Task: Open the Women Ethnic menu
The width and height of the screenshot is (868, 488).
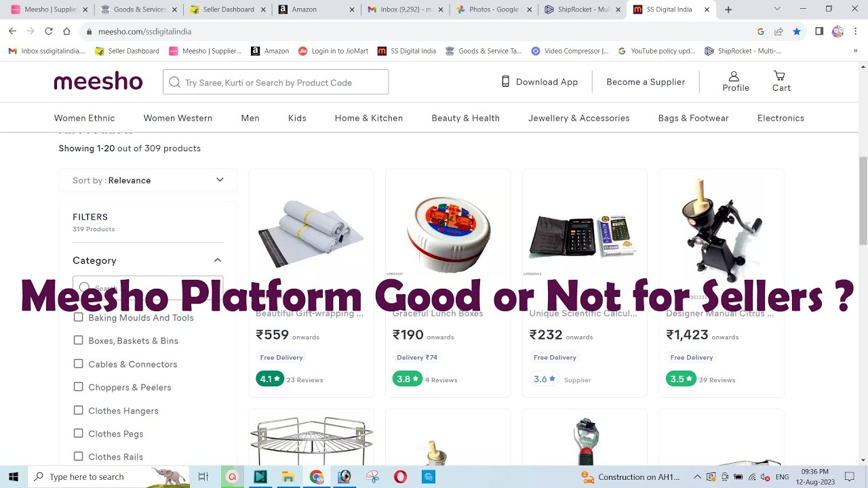Action: 85,118
